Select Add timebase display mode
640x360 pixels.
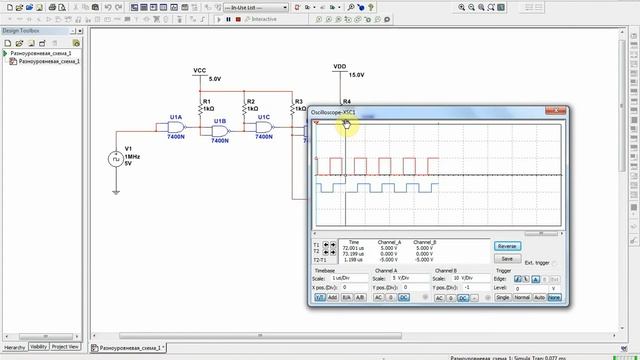click(x=333, y=298)
